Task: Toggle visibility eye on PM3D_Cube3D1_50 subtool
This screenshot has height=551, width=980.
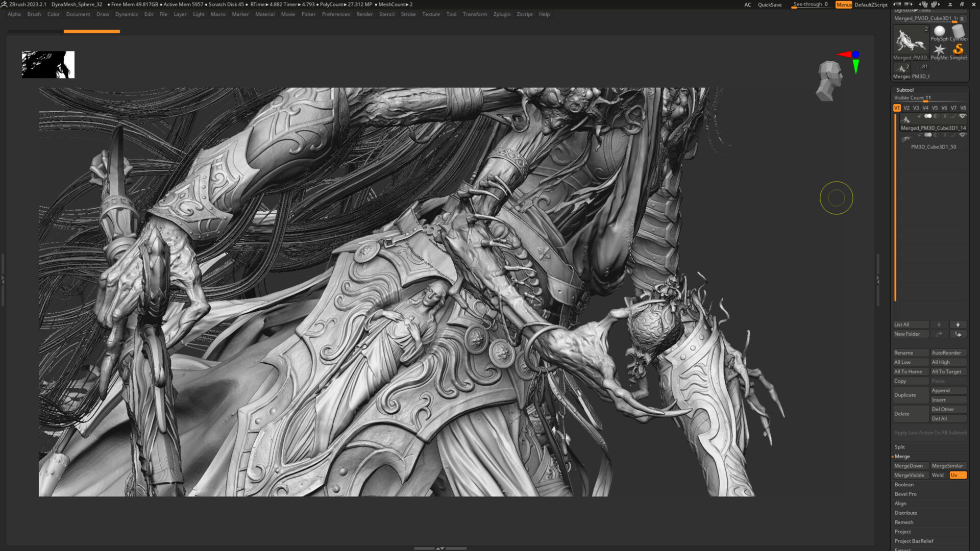Action: (962, 134)
